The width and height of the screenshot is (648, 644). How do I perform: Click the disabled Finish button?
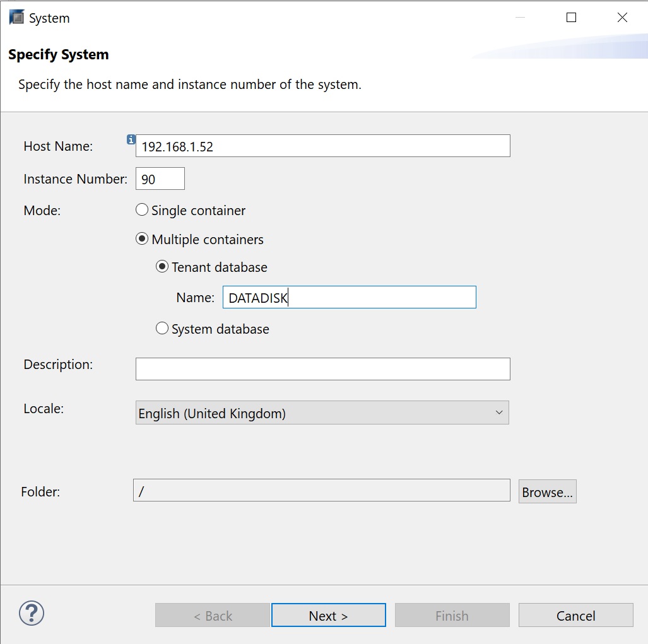tap(452, 615)
